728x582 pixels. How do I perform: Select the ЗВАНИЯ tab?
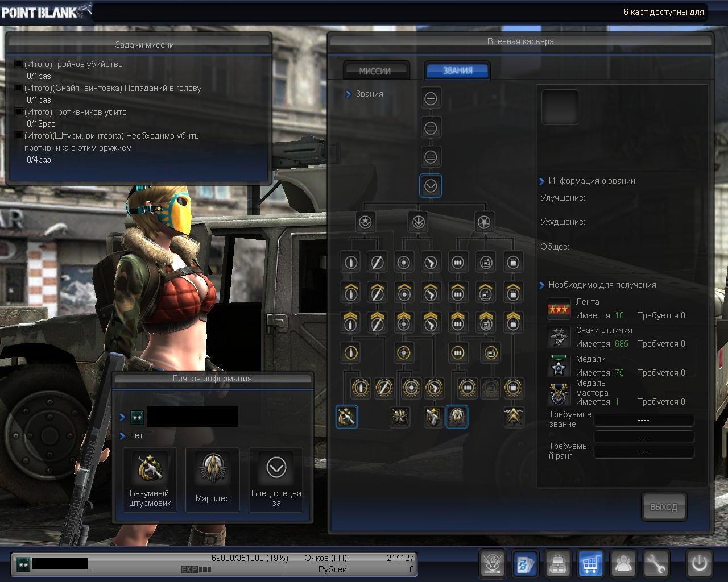coord(457,71)
